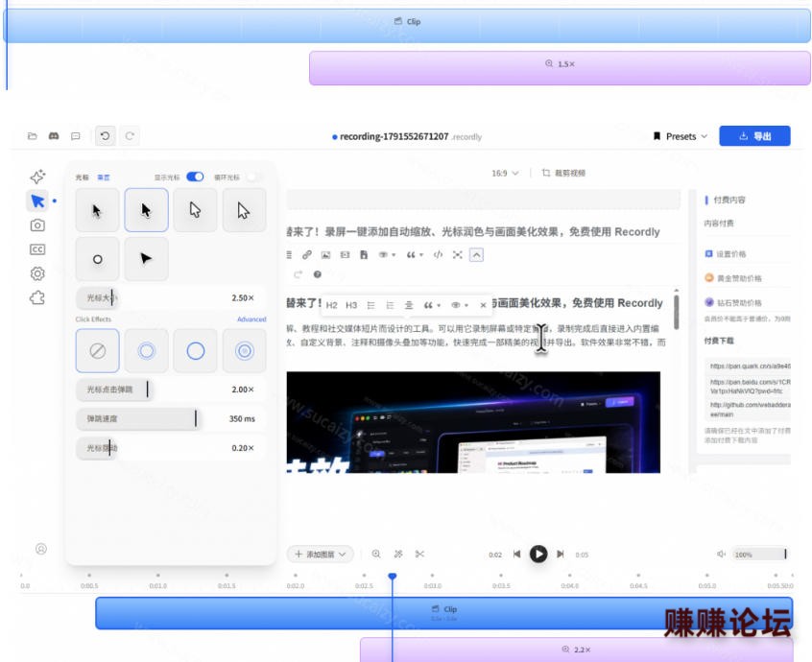The width and height of the screenshot is (812, 662).
Task: Click link icon in recorded editor toolbar
Action: pos(307,254)
